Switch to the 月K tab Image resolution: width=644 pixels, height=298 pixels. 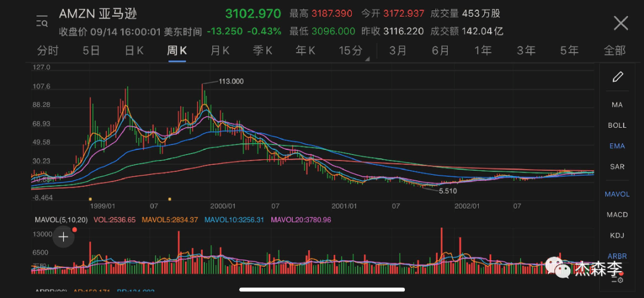pos(219,51)
